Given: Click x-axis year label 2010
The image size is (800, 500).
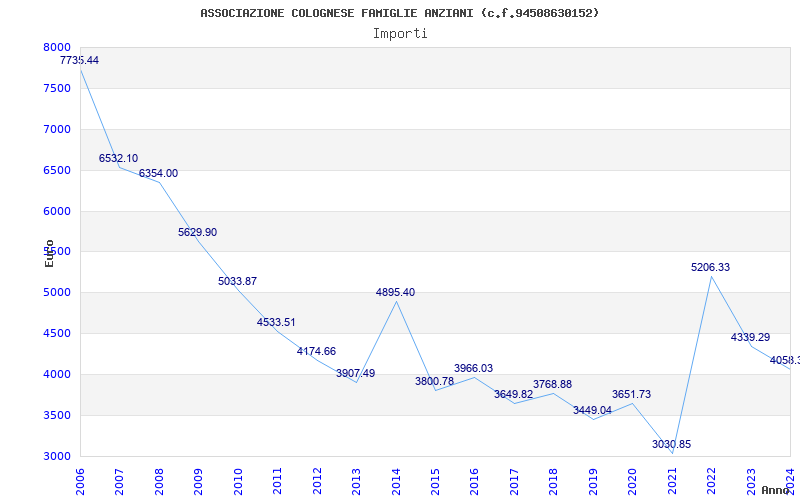Looking at the screenshot, I should pyautogui.click(x=238, y=481).
